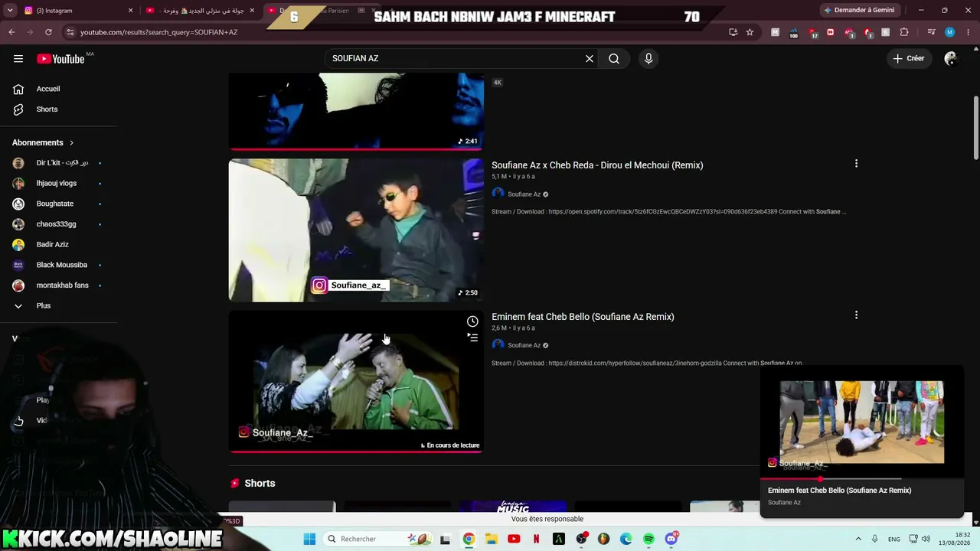
Task: Go to Accueil in the sidebar
Action: click(x=48, y=89)
